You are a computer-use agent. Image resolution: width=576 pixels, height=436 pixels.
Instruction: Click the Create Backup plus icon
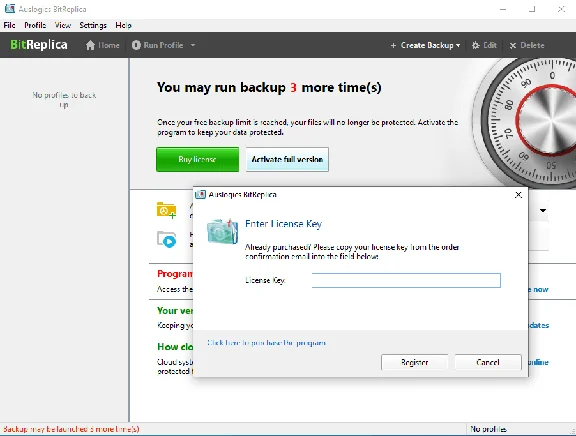click(x=393, y=45)
